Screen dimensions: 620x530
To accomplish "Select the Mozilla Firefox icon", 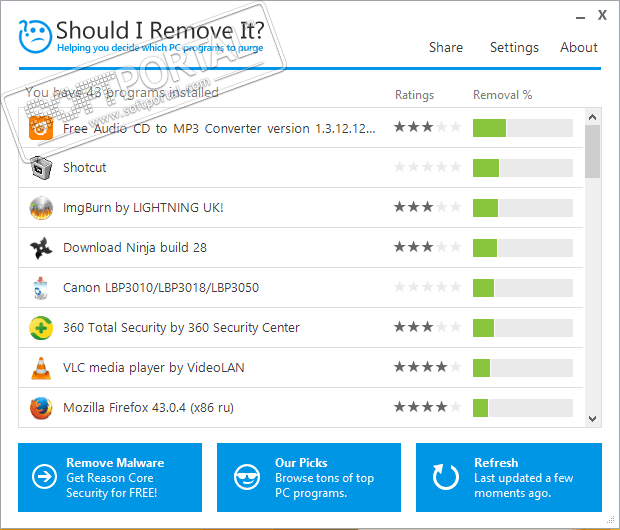I will 41,407.
